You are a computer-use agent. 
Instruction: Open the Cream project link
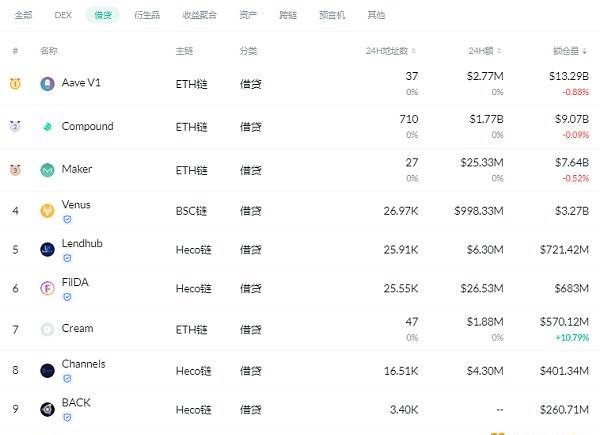pos(77,329)
